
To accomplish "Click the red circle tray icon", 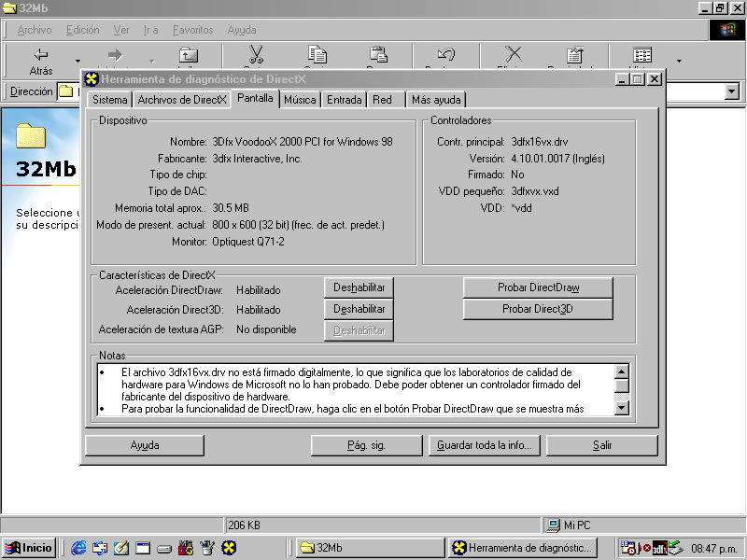I will click(x=646, y=549).
